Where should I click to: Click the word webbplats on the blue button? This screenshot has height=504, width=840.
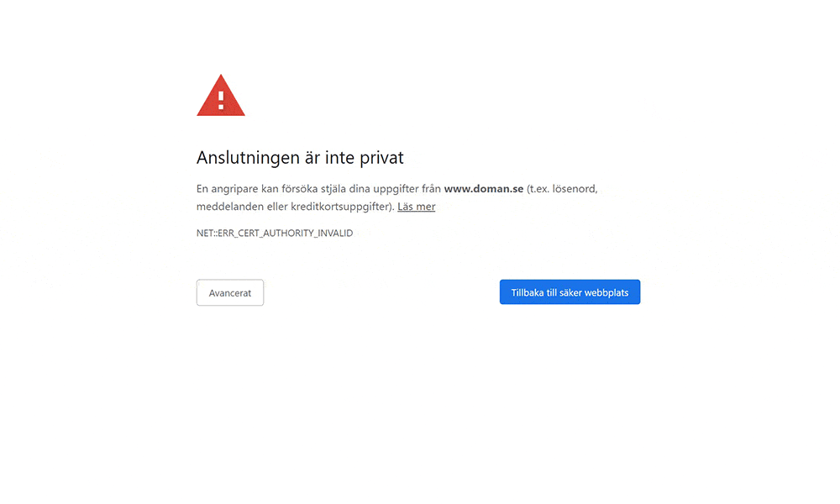tap(606, 292)
